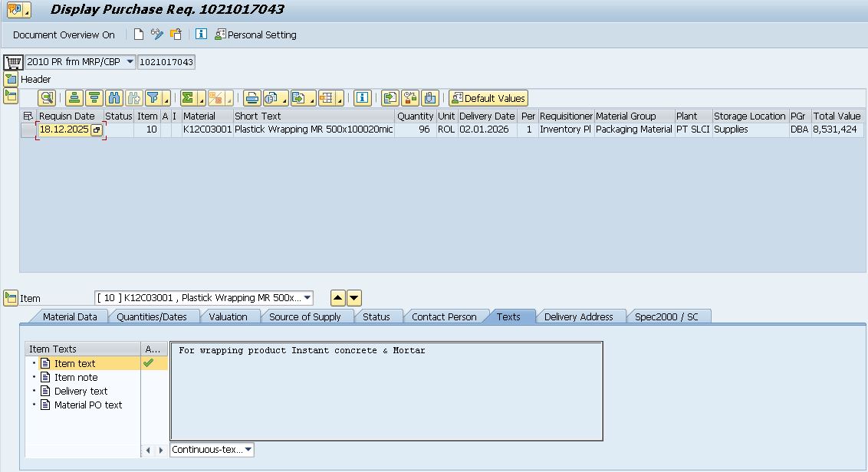This screenshot has height=472, width=868.
Task: Open the PR document type dropdown
Action: (x=130, y=62)
